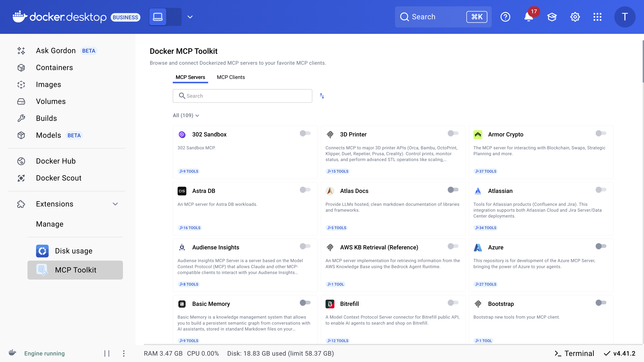Enable the Azure server toggle
This screenshot has height=362, width=644.
click(x=601, y=246)
